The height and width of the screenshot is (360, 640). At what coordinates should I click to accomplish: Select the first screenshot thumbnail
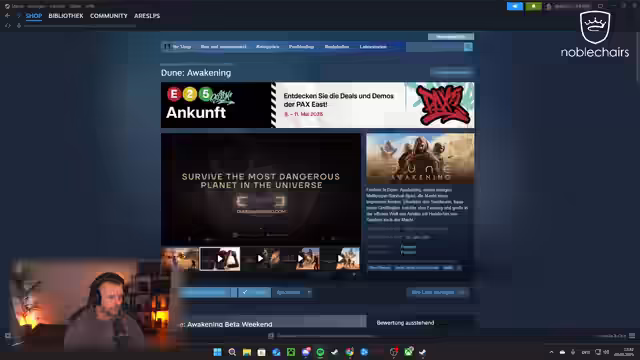(180, 259)
